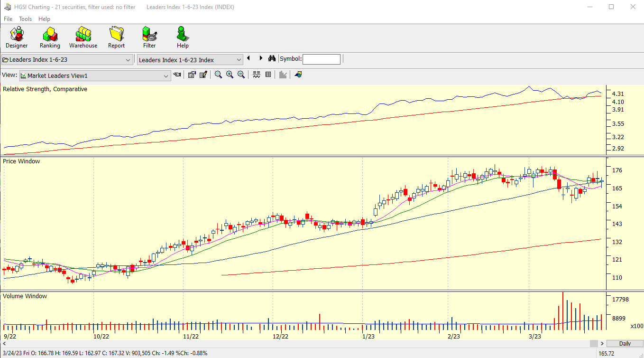Image resolution: width=644 pixels, height=358 pixels.
Task: Click the status bar OHLC quote text
Action: [105, 353]
